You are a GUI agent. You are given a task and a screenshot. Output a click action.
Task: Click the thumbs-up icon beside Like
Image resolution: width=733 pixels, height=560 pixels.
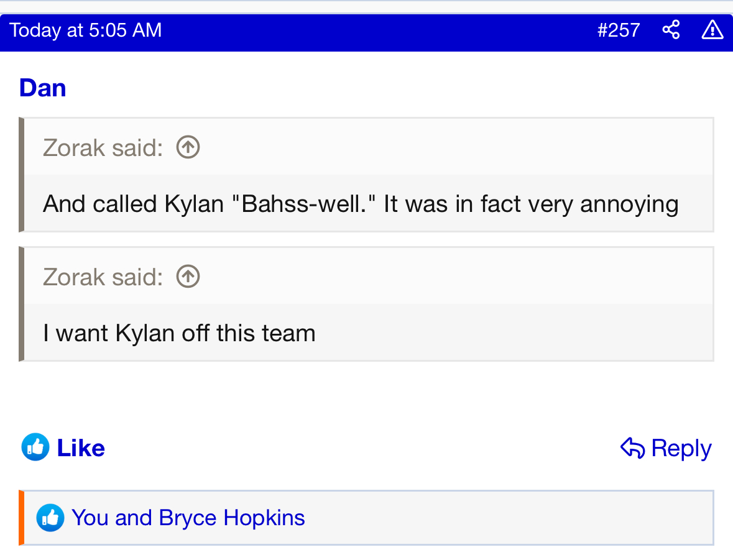[35, 447]
